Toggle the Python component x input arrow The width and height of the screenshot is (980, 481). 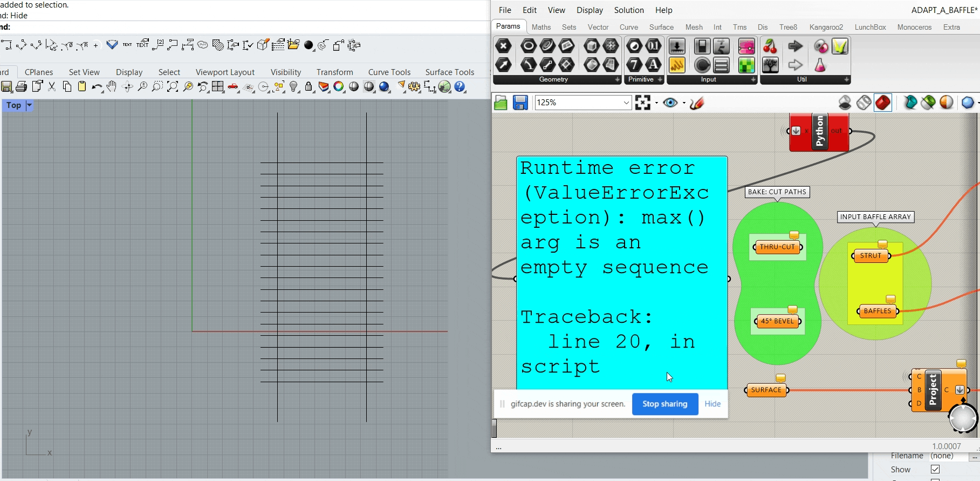pyautogui.click(x=796, y=131)
